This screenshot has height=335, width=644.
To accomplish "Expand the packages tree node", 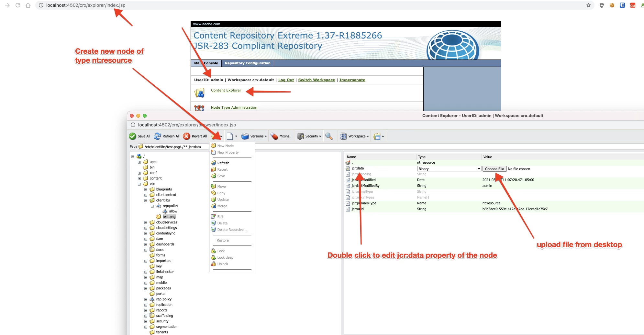I will click(x=146, y=288).
